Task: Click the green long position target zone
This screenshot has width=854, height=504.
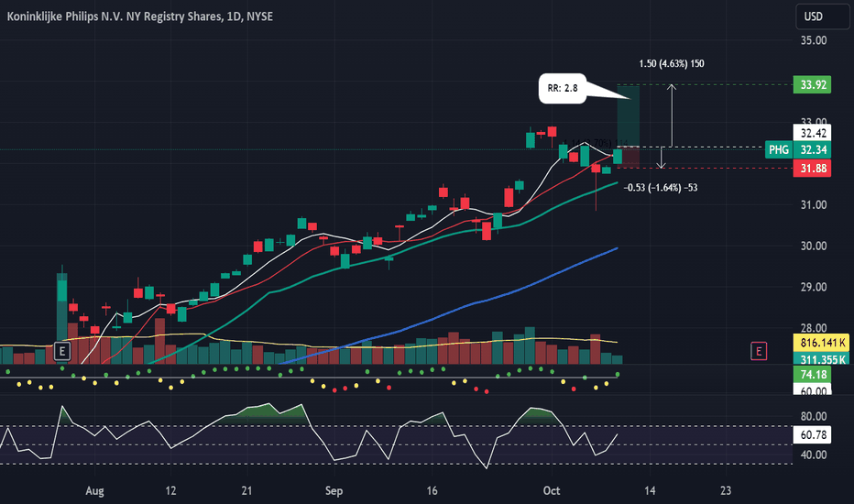Action: coord(628,115)
